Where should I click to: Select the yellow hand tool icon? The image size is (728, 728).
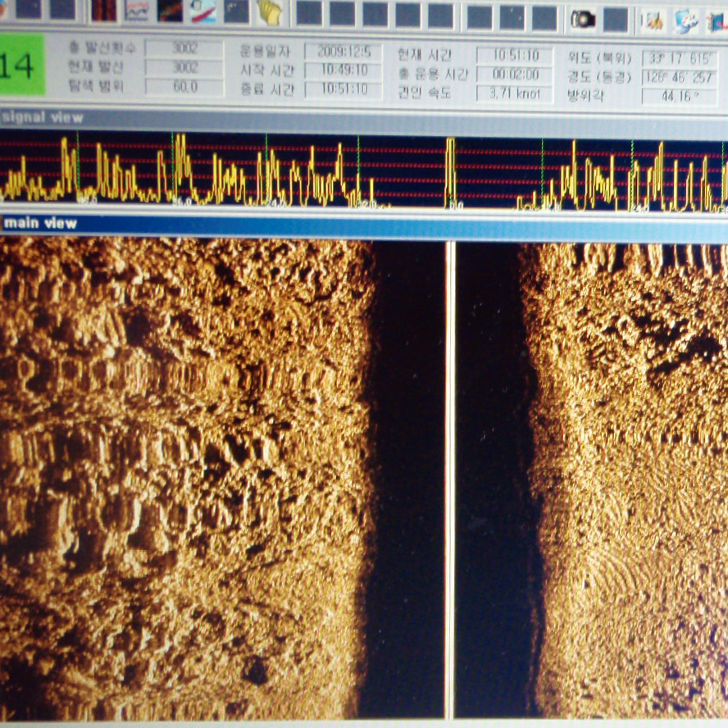pyautogui.click(x=270, y=11)
